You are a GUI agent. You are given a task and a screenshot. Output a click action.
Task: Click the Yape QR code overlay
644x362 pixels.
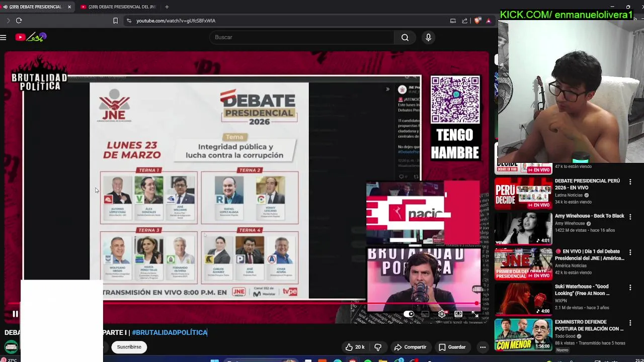[455, 100]
